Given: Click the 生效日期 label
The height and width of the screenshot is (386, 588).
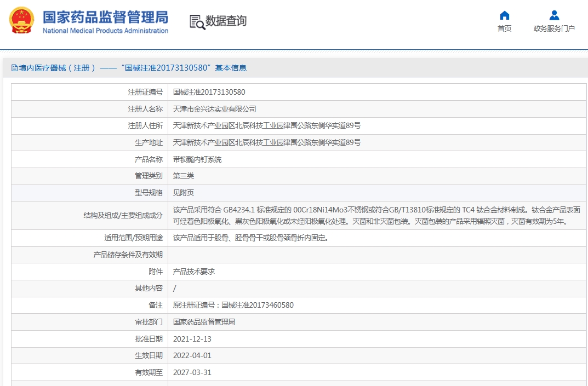Looking at the screenshot, I should pyautogui.click(x=149, y=355).
